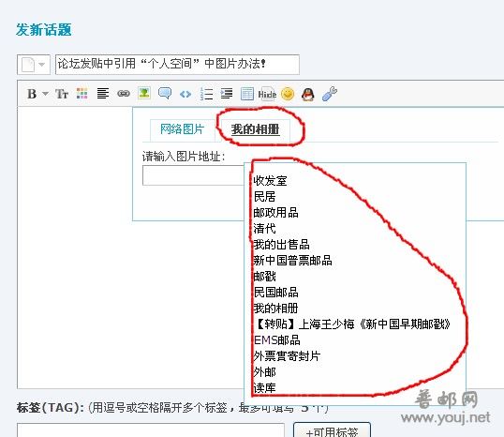Insert a quote with the speech bubble icon
This screenshot has width=504, height=437.
coord(165,94)
